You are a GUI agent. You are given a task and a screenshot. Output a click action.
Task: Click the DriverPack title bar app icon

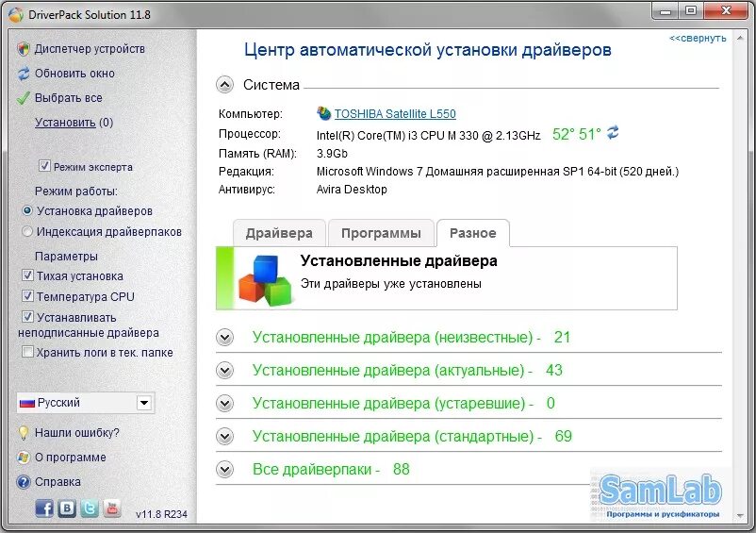coord(16,14)
